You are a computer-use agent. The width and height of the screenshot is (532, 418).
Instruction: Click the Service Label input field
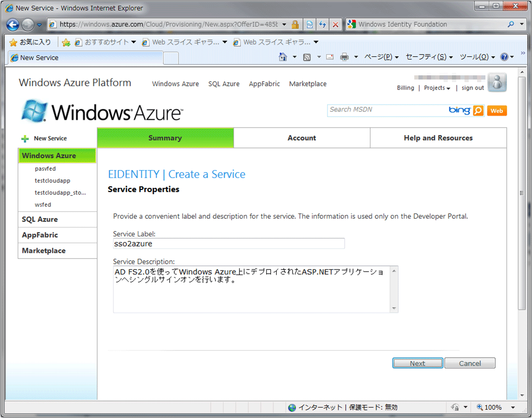[229, 244]
